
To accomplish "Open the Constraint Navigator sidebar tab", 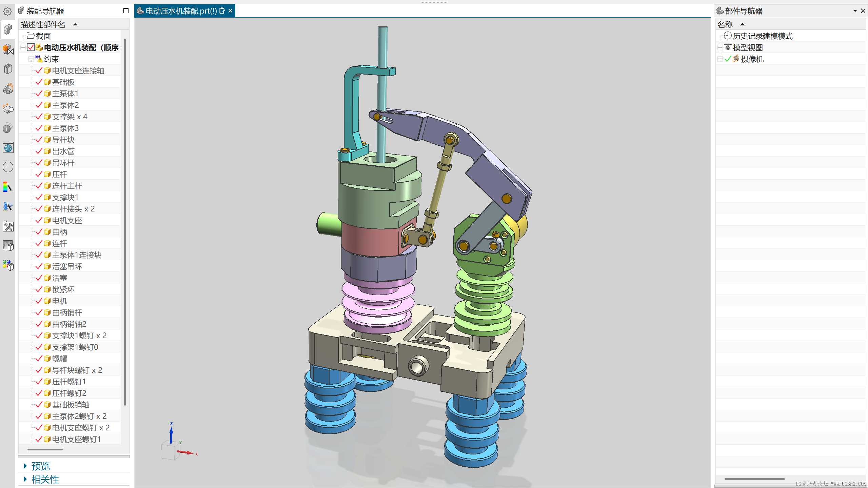I will click(x=8, y=49).
